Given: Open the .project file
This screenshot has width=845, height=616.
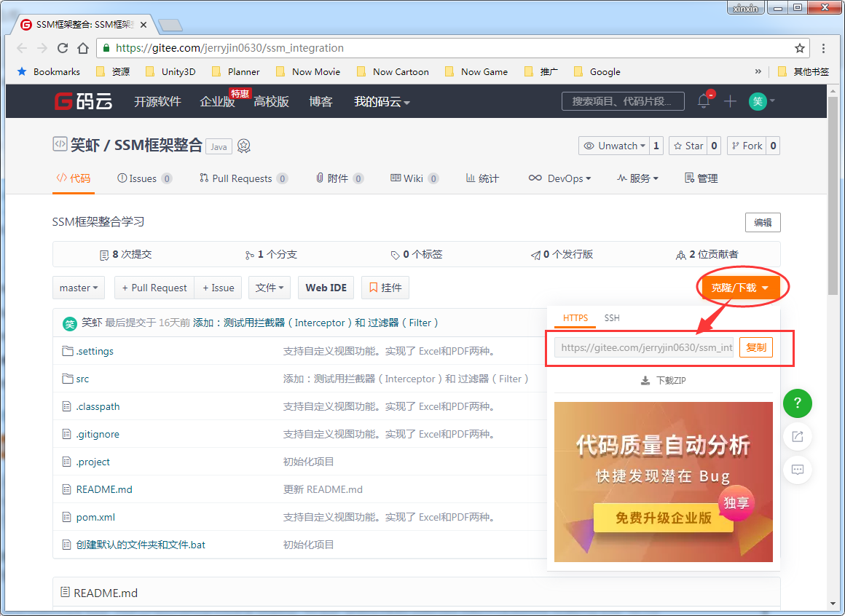Looking at the screenshot, I should (x=93, y=462).
